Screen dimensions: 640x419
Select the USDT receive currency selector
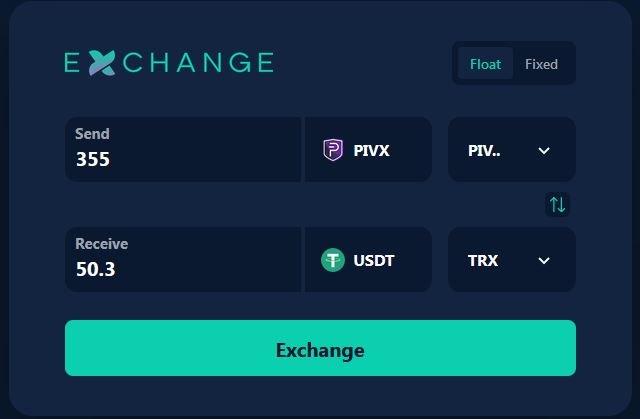click(x=368, y=260)
